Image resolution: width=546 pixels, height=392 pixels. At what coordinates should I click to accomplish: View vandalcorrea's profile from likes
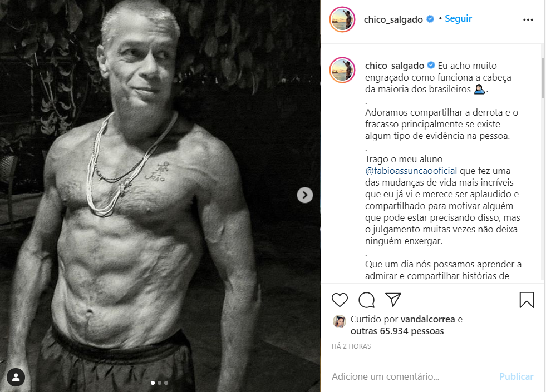427,319
